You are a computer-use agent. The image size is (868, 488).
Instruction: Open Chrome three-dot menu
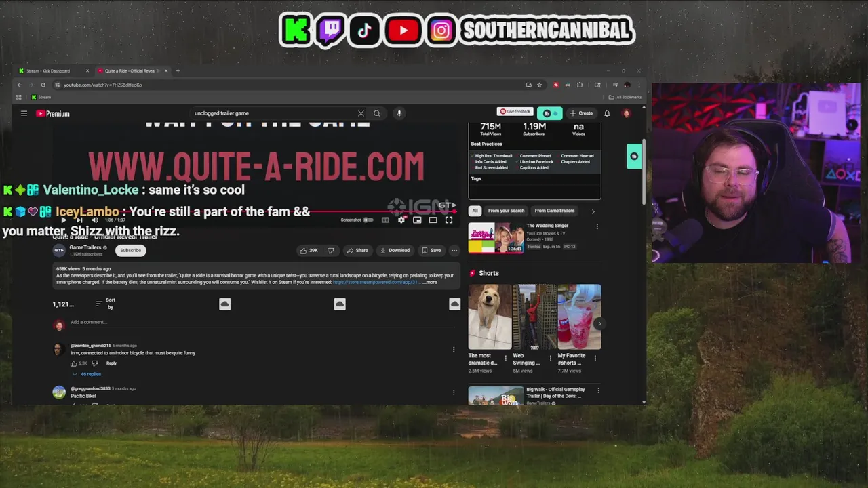coord(638,85)
